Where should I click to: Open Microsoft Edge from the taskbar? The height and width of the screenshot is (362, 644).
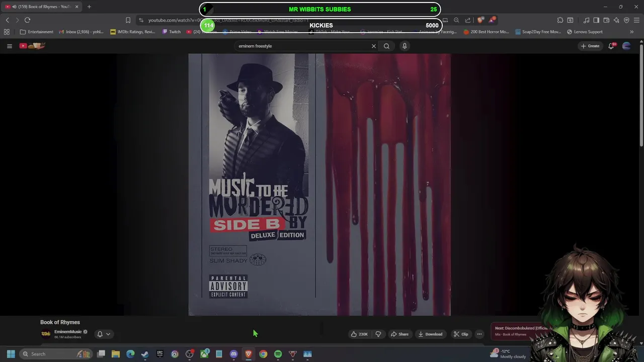pos(130,354)
